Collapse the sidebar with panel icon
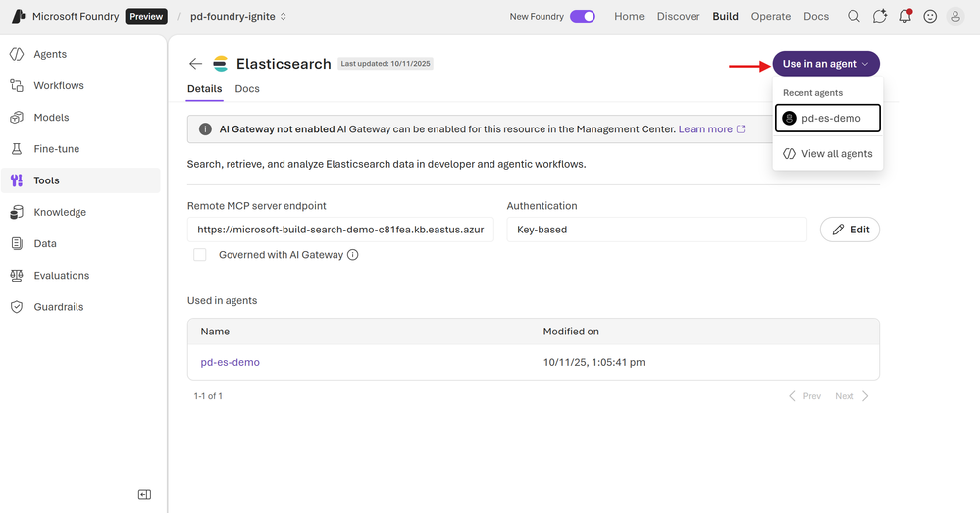This screenshot has height=513, width=980. [x=144, y=495]
